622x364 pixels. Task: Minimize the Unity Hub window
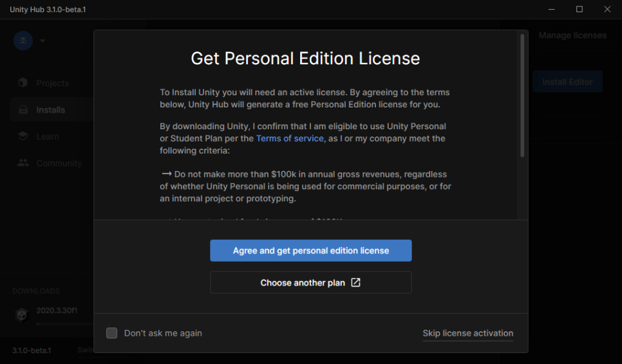pos(551,9)
